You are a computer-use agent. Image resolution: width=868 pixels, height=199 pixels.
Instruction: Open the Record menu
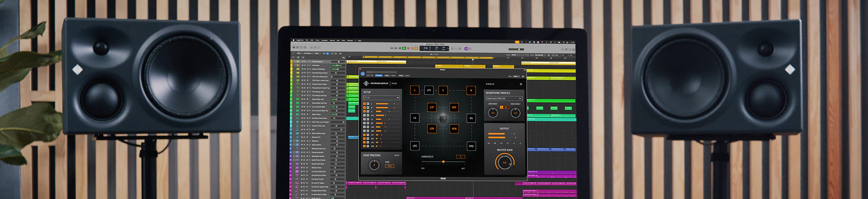[x=332, y=40]
